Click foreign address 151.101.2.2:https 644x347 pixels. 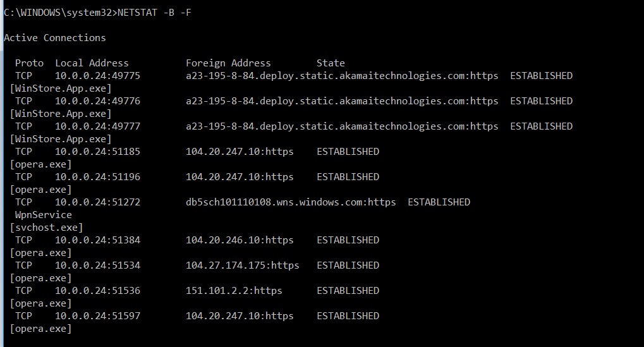click(234, 291)
